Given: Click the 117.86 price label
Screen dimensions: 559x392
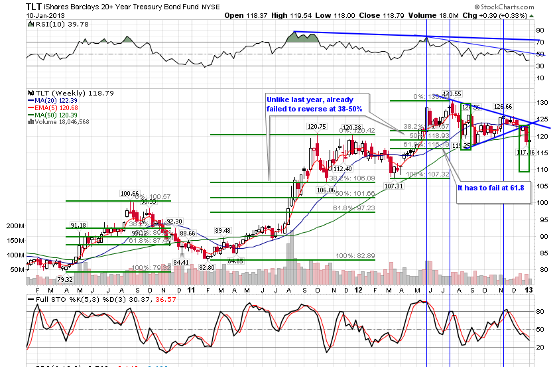Looking at the screenshot, I should click(x=526, y=153).
